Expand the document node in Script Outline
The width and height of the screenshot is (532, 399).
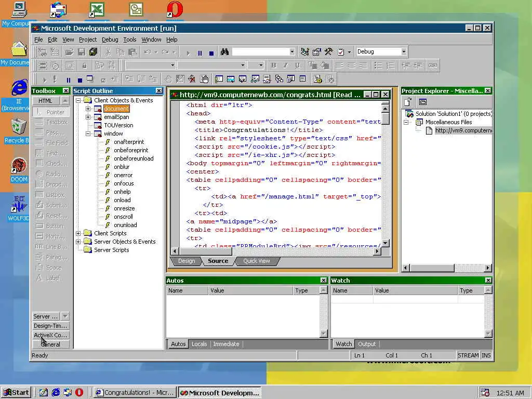pos(88,109)
